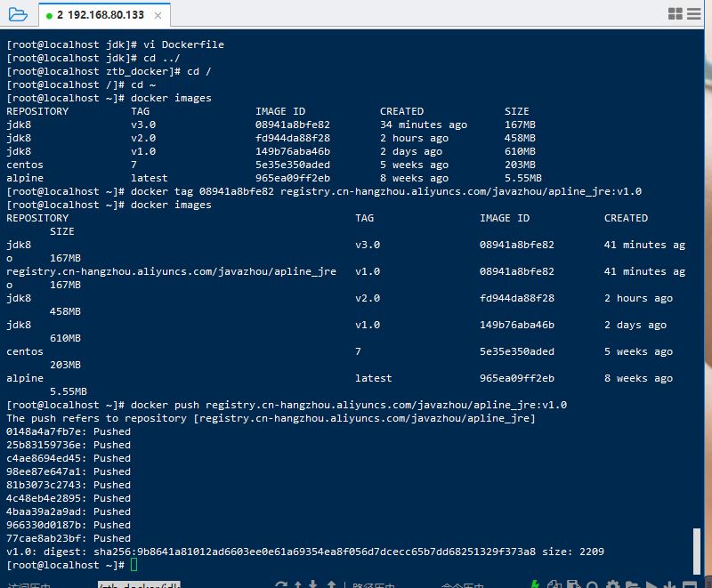
Task: Click '149b76aba46b' ID in first listing
Action: (x=293, y=151)
